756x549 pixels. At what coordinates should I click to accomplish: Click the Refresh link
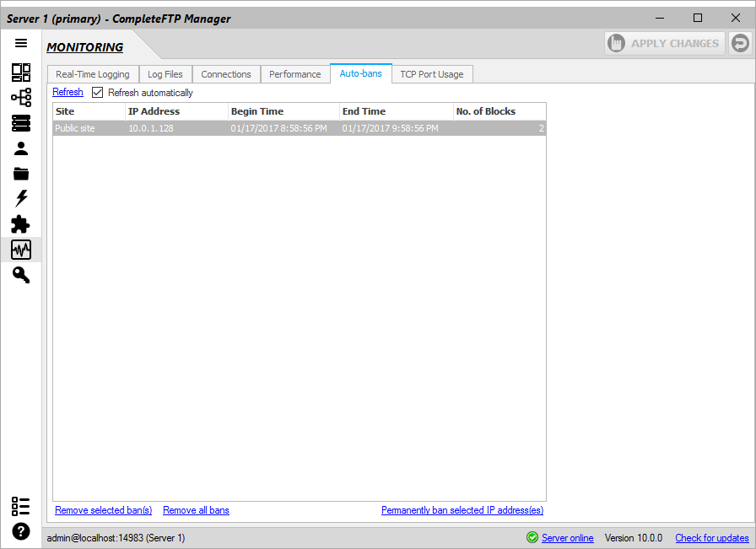click(67, 92)
